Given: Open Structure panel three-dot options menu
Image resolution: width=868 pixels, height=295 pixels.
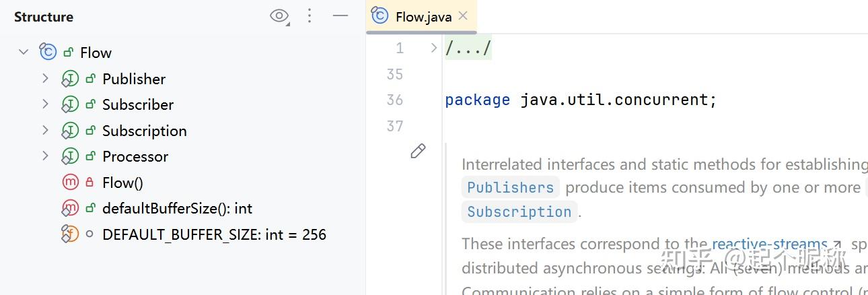Looking at the screenshot, I should (310, 16).
